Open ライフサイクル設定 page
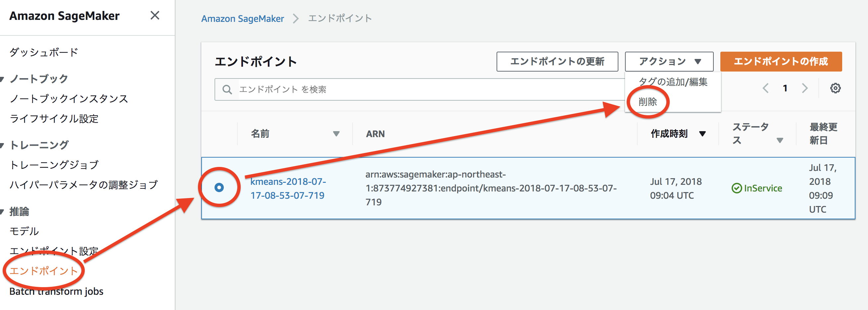 pyautogui.click(x=54, y=119)
